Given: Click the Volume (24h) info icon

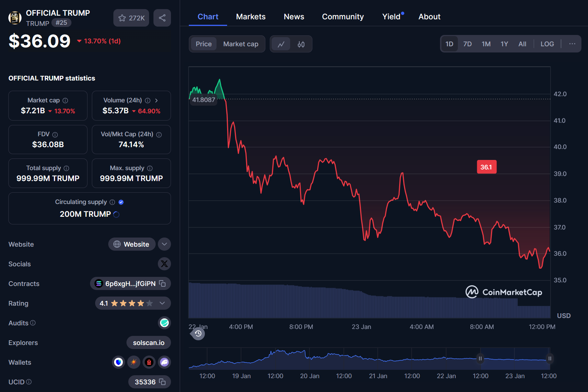Looking at the screenshot, I should [x=148, y=101].
